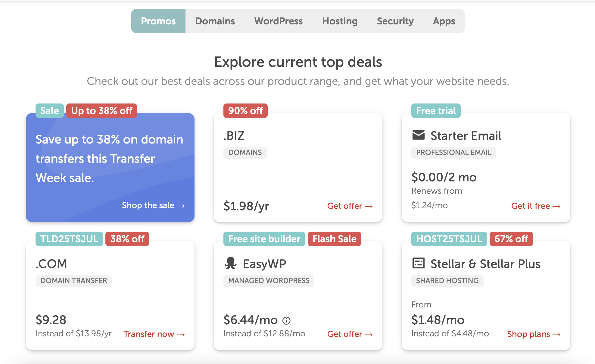Click the .COM card title

(51, 264)
